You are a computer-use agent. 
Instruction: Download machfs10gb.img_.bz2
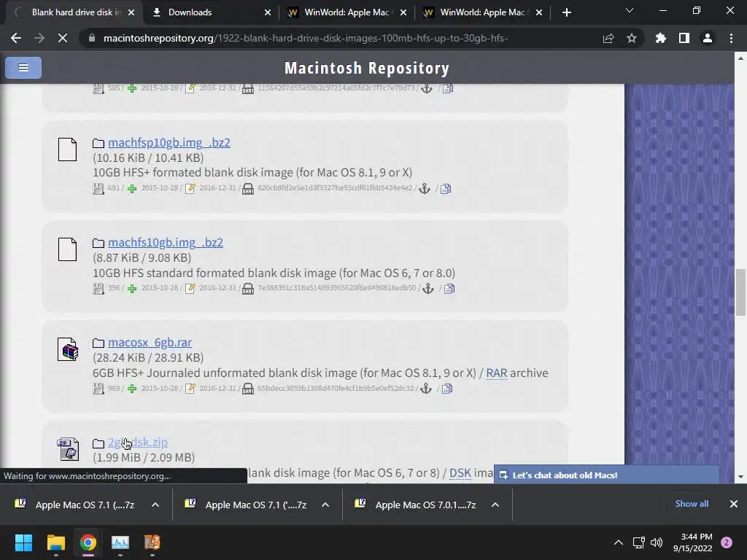[x=166, y=242]
